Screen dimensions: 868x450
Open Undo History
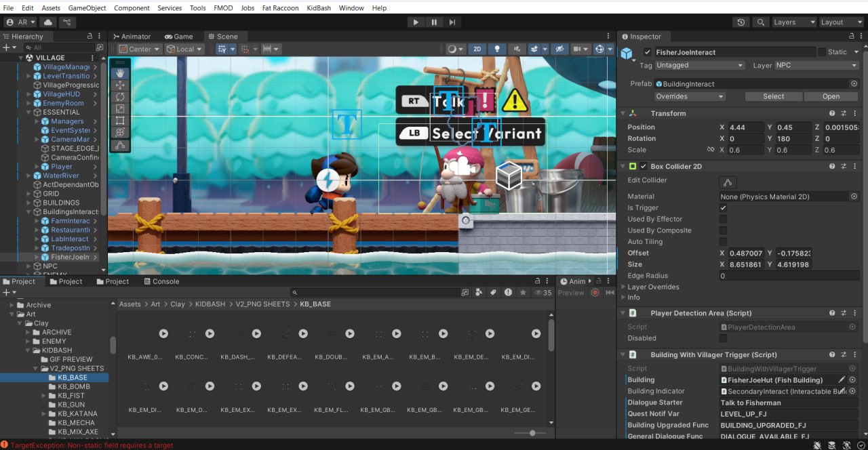(741, 22)
